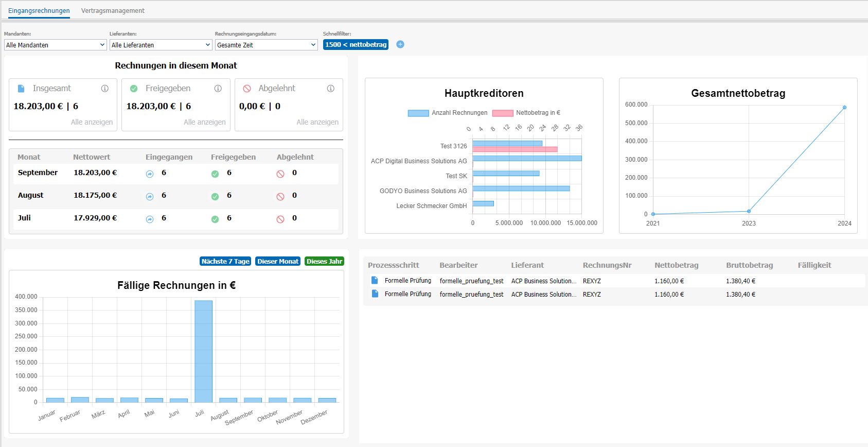Sort by the Fälligkeit column header
Viewport: 868px width, 447px height.
tap(814, 265)
